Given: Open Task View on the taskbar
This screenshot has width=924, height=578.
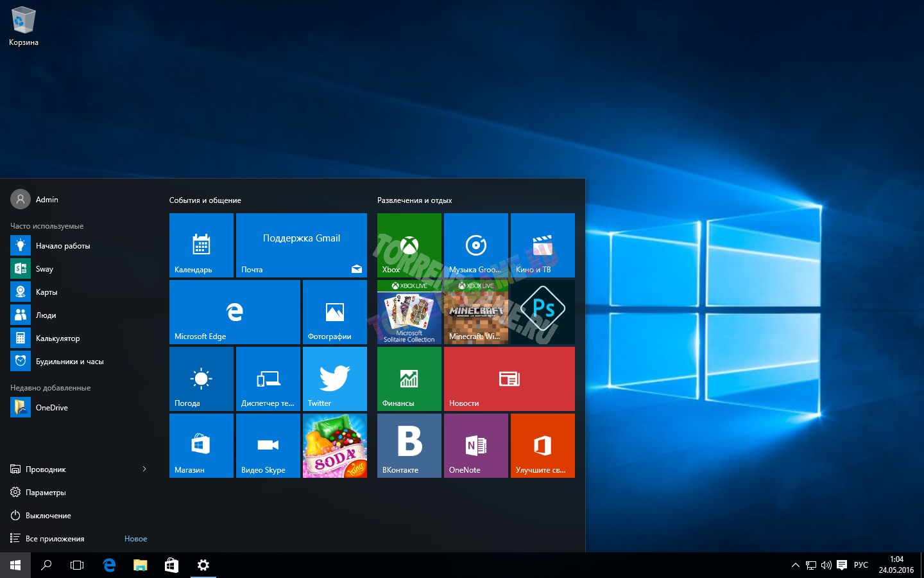Looking at the screenshot, I should (77, 565).
